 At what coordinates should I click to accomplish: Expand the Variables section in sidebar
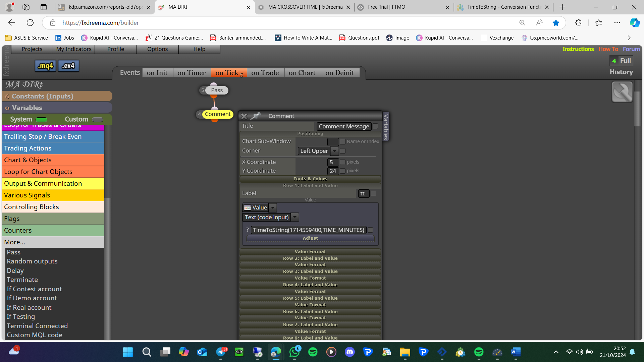[x=57, y=108]
